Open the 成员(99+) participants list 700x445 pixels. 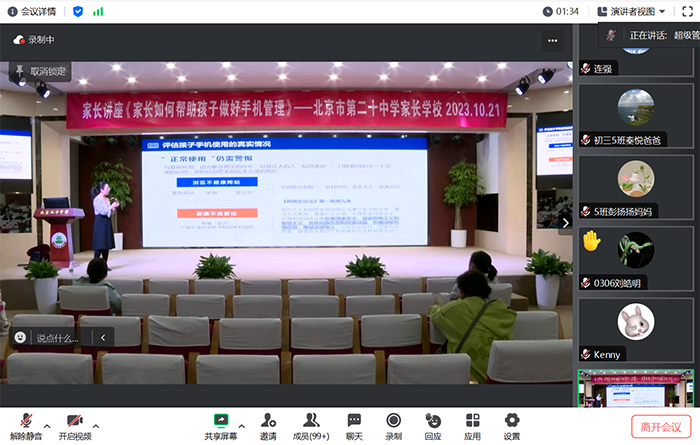pyautogui.click(x=311, y=426)
